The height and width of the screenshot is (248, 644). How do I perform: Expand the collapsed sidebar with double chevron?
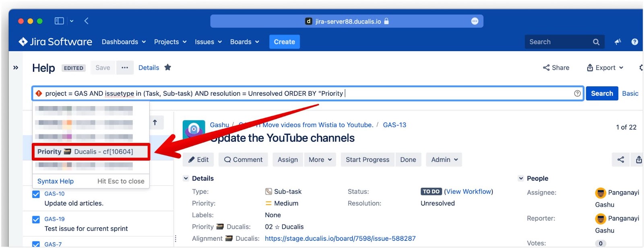coord(16,68)
